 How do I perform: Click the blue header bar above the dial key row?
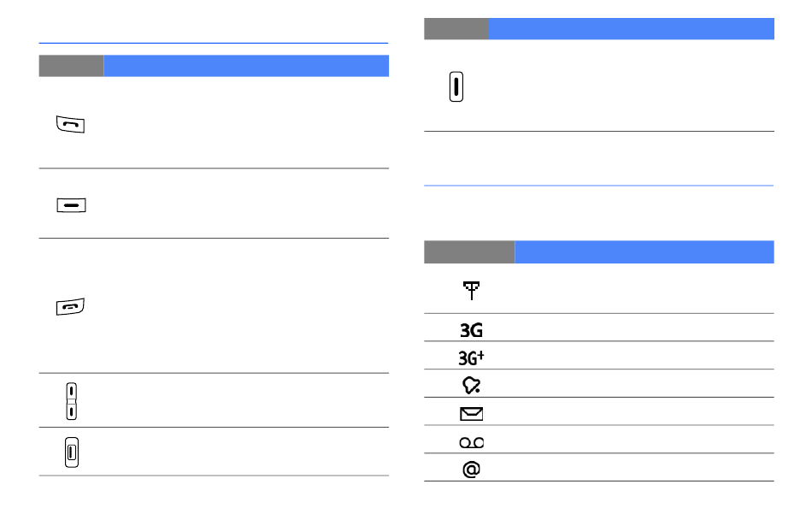246,66
